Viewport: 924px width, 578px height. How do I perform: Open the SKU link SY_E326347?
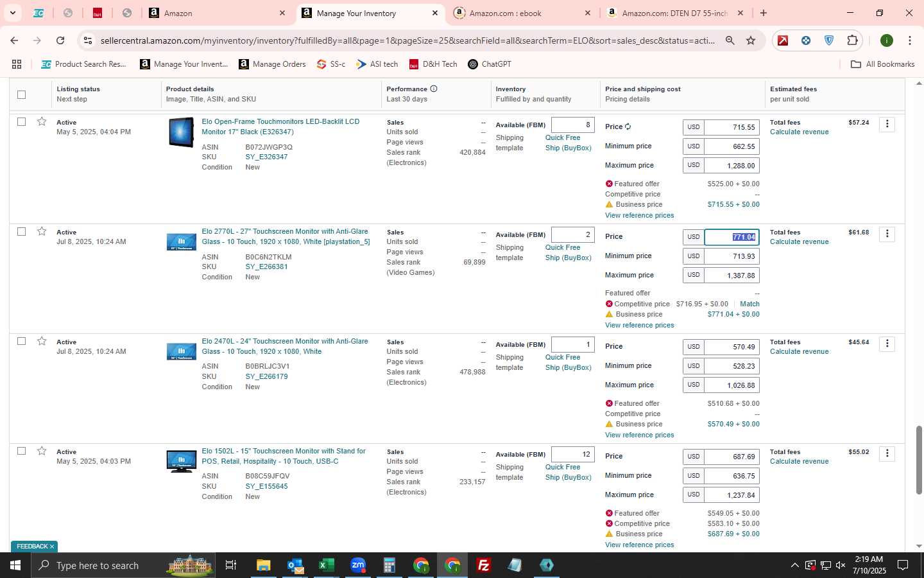click(x=266, y=157)
